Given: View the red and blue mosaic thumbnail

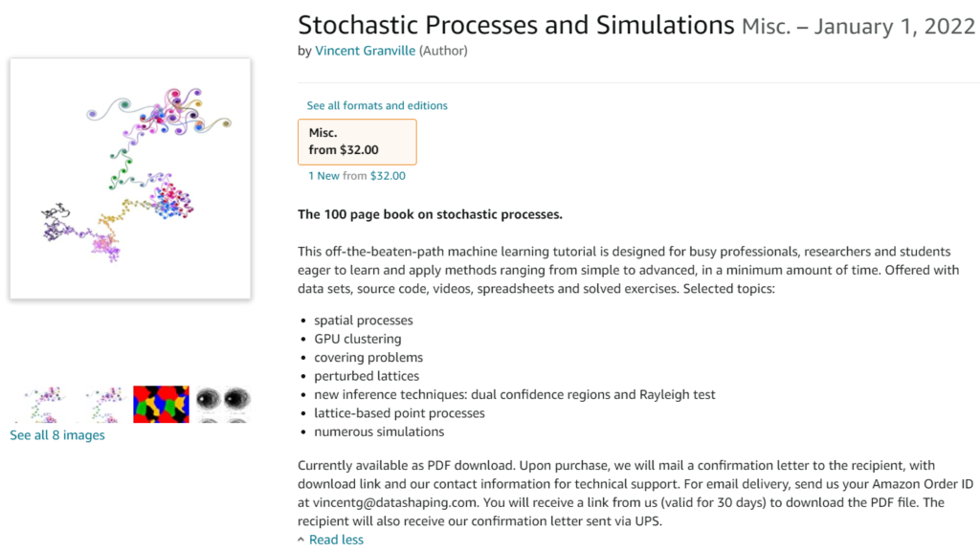Looking at the screenshot, I should pyautogui.click(x=161, y=405).
